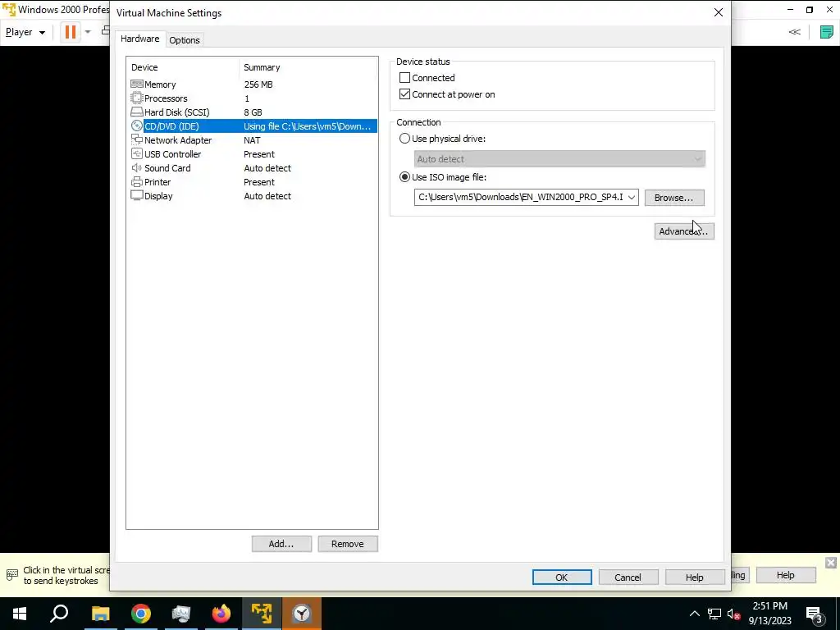Launch Firefox from the taskbar
This screenshot has width=840, height=630.
coord(221,614)
